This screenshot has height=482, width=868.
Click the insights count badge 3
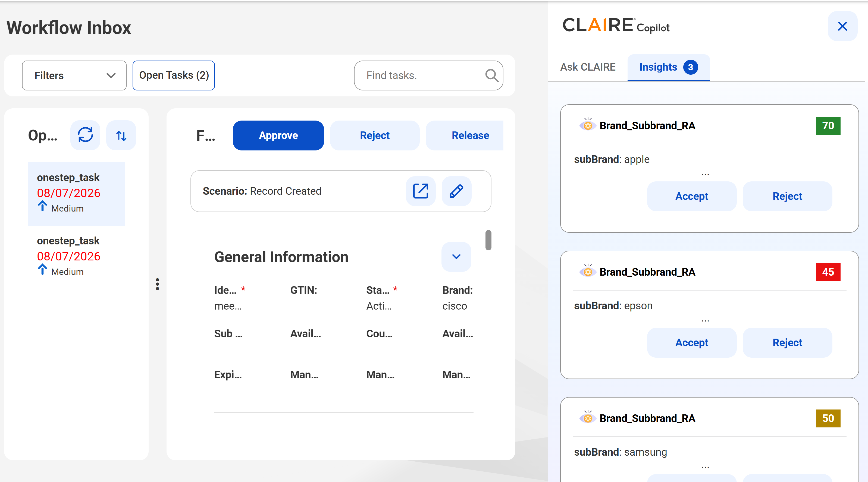(690, 67)
